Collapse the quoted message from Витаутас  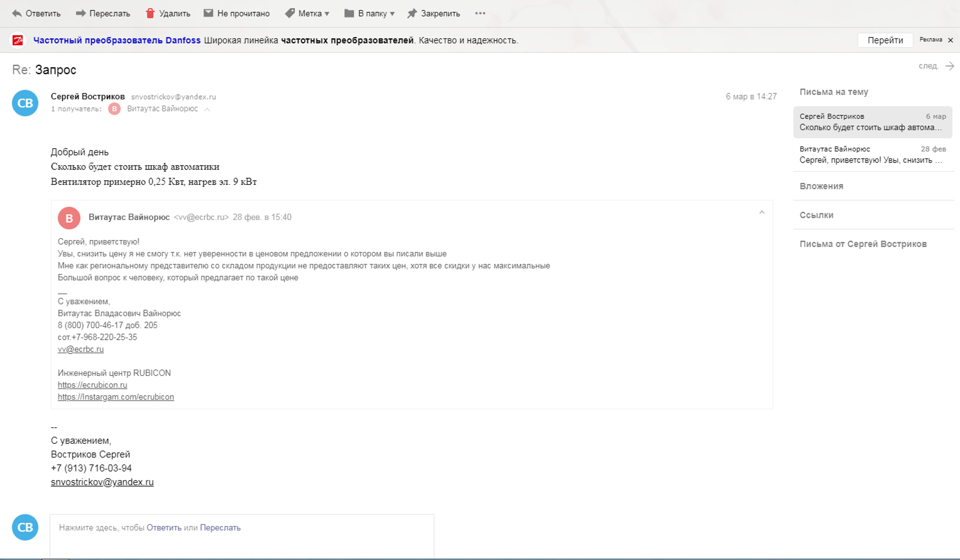[x=761, y=212]
